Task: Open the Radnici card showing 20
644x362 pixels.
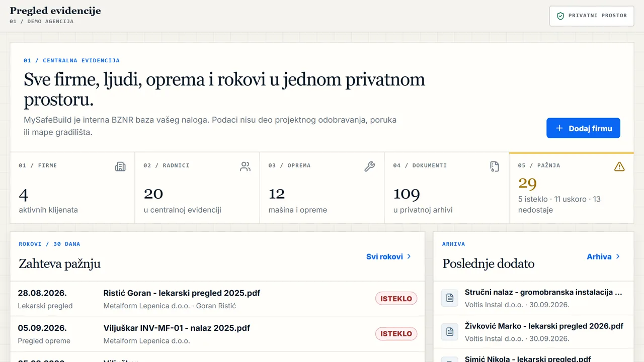Action: [x=197, y=188]
